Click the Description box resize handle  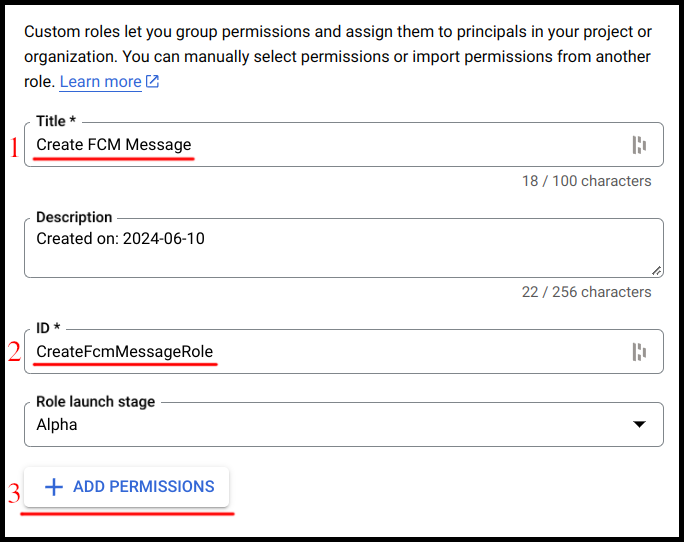(x=656, y=270)
